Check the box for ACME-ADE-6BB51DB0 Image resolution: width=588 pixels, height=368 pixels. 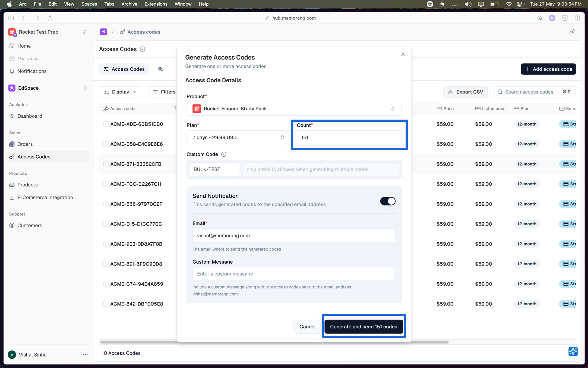(106, 124)
